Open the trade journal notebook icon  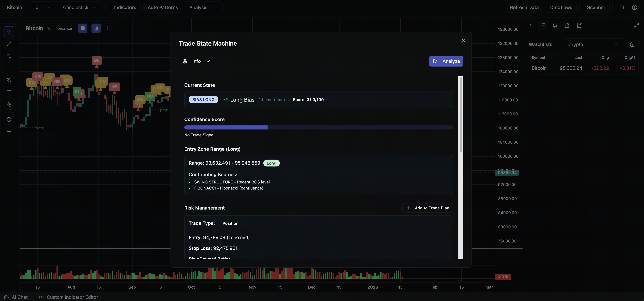point(579,25)
